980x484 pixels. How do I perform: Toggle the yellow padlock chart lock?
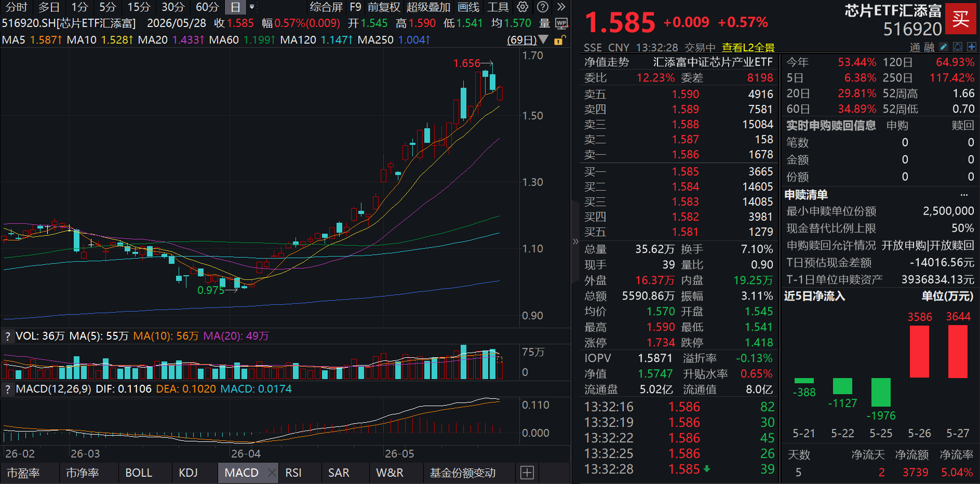pyautogui.click(x=559, y=40)
